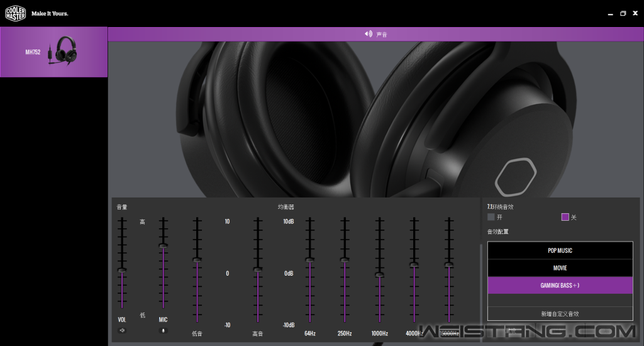Mute microphone with the MIC icon
This screenshot has height=346, width=644.
[163, 330]
